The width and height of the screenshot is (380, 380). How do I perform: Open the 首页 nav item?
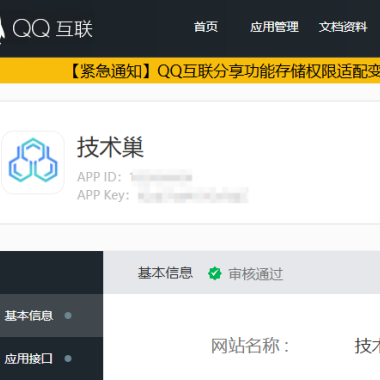coord(206,27)
